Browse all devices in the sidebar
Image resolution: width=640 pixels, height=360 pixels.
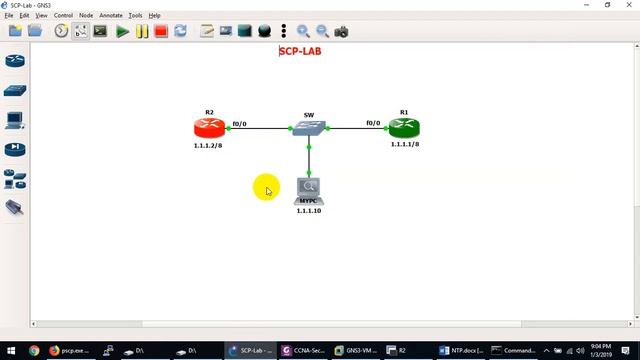point(15,179)
